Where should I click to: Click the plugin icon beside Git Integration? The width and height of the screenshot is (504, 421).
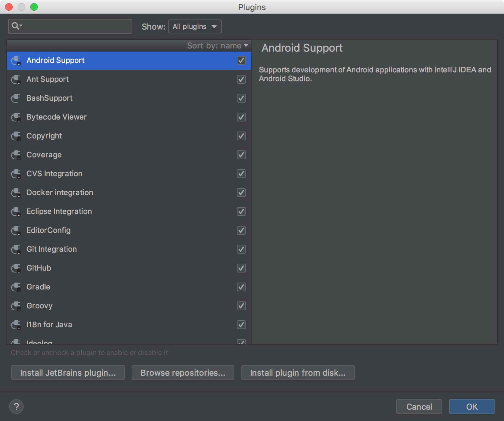[x=16, y=249]
